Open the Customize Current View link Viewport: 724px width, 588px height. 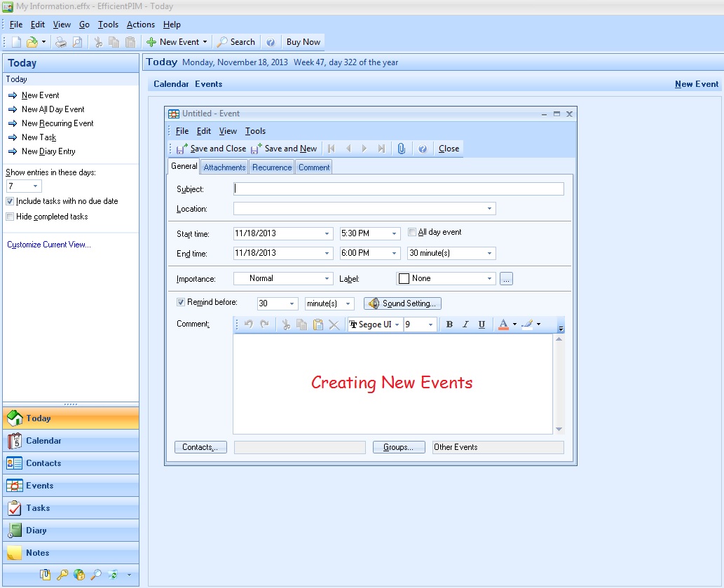click(49, 245)
